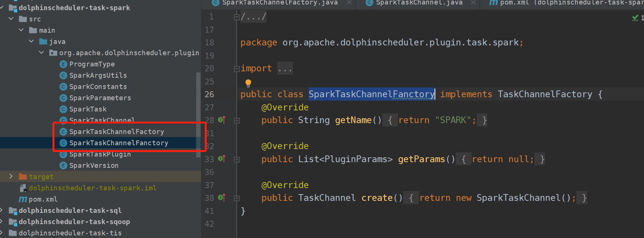Click the Maven icon beside pom.xml
The width and height of the screenshot is (644, 238).
point(23,199)
